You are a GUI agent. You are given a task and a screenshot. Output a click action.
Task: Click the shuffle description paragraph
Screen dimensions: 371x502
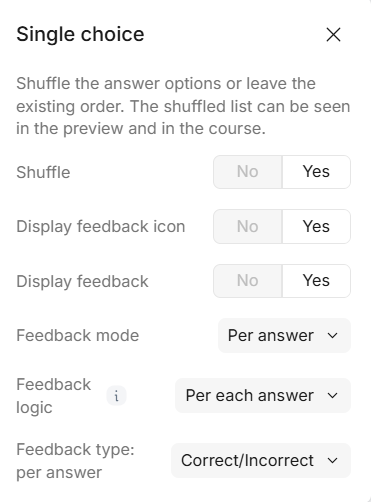point(183,106)
